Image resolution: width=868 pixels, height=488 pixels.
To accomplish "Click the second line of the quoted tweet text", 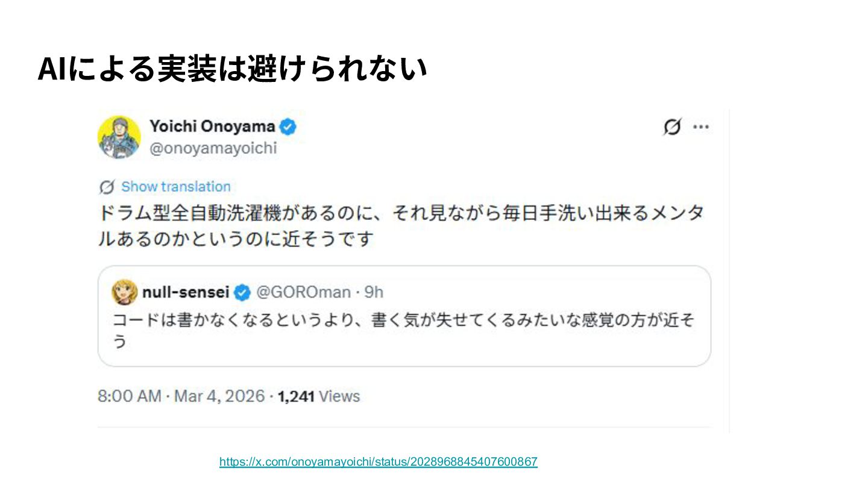I will tap(120, 342).
